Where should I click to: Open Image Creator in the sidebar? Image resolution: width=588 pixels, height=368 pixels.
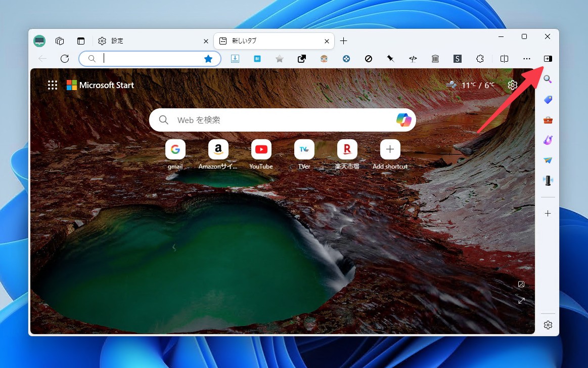tap(548, 140)
